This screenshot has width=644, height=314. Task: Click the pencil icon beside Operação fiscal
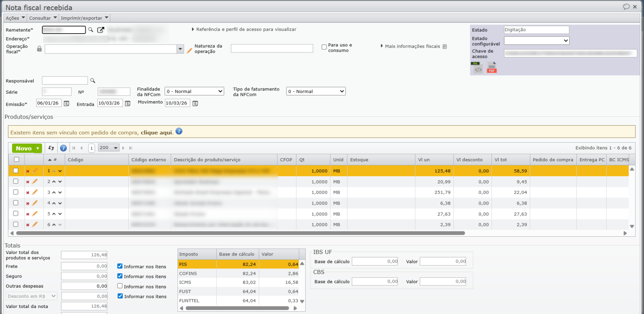(x=190, y=50)
